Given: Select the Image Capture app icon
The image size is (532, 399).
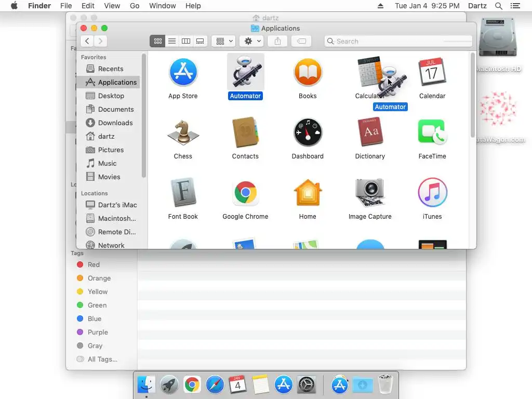Looking at the screenshot, I should [370, 192].
